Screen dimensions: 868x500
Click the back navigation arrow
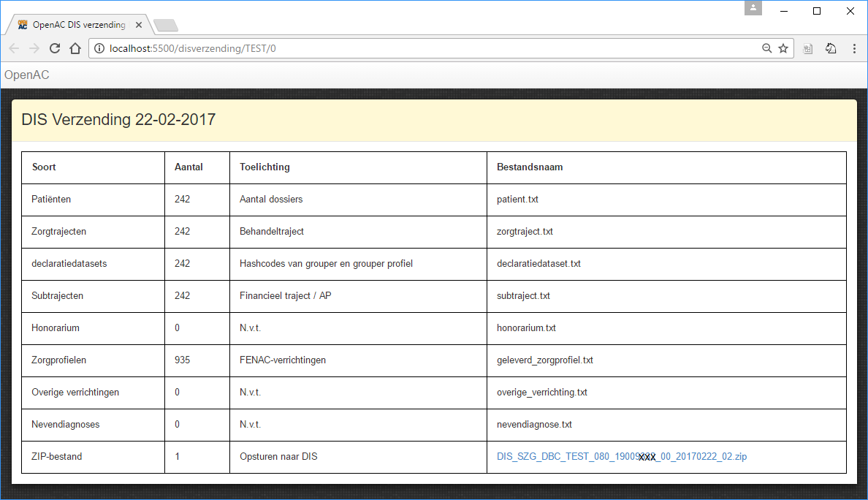(14, 48)
